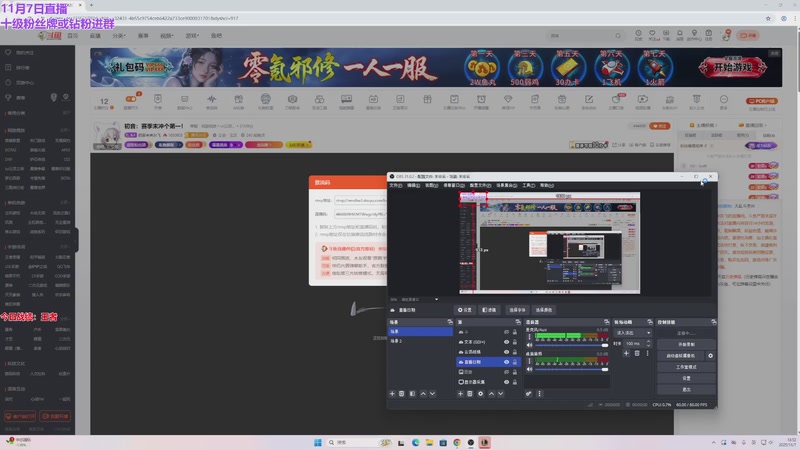
Task: Open OBS 工具 menu
Action: [x=529, y=185]
